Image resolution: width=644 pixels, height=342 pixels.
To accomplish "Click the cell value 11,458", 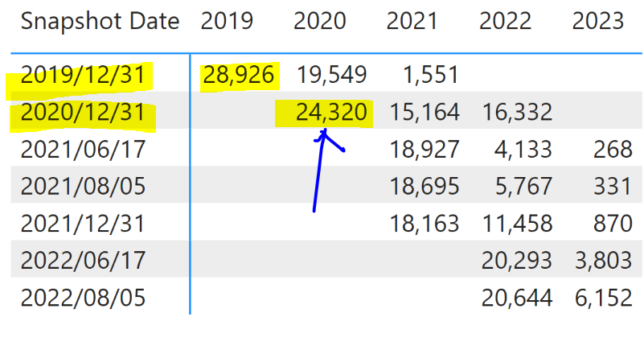I will pos(517,224).
